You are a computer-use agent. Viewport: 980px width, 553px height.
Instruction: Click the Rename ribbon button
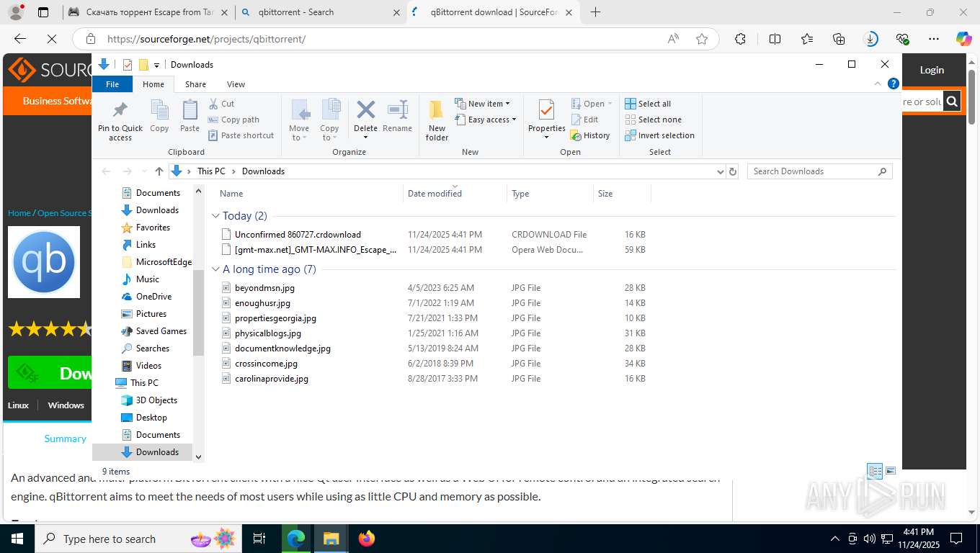(397, 116)
